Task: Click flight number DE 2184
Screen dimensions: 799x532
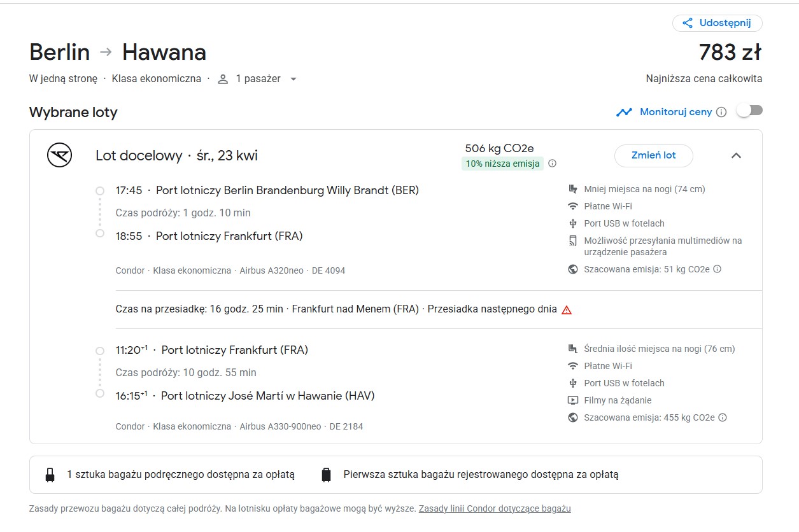Action: [346, 426]
